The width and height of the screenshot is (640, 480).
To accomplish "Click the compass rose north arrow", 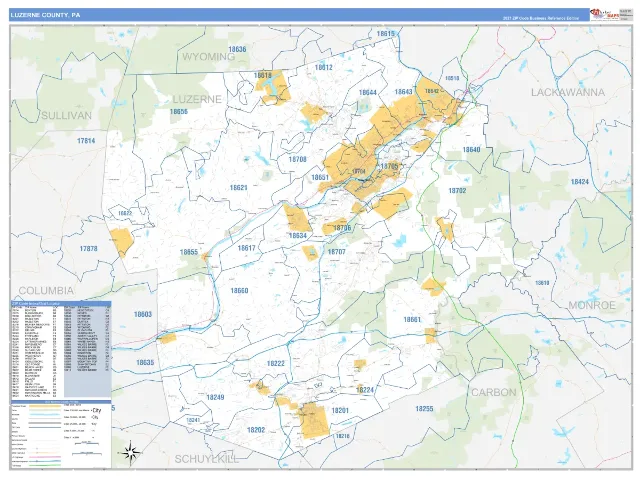I will point(131,453).
